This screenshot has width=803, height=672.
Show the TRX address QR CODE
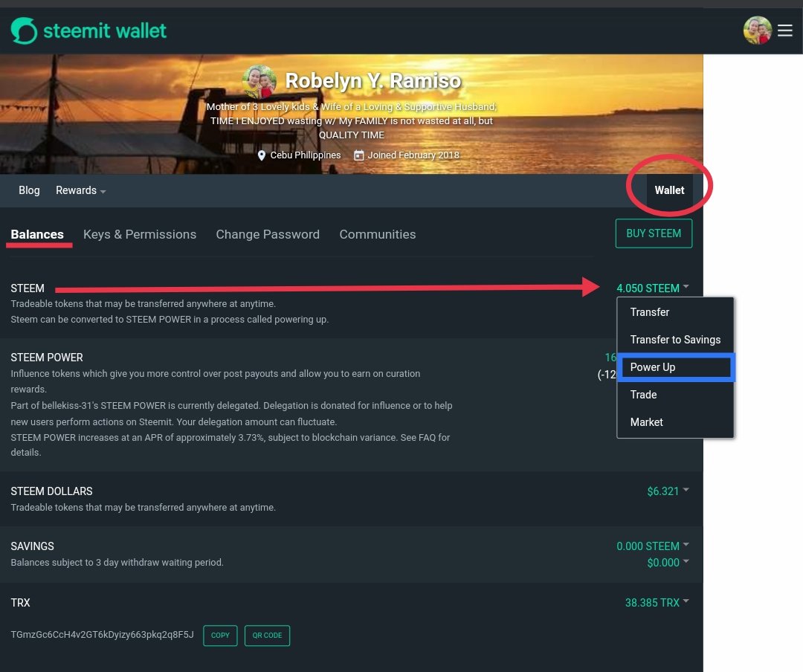coord(268,635)
